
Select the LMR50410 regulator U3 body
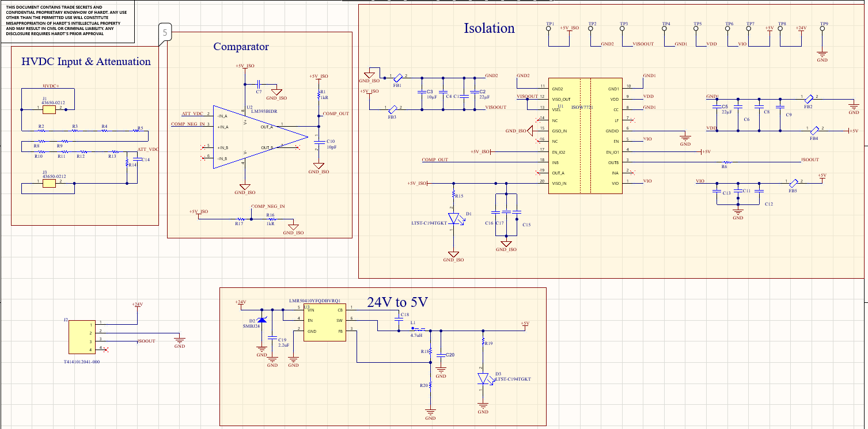(324, 323)
